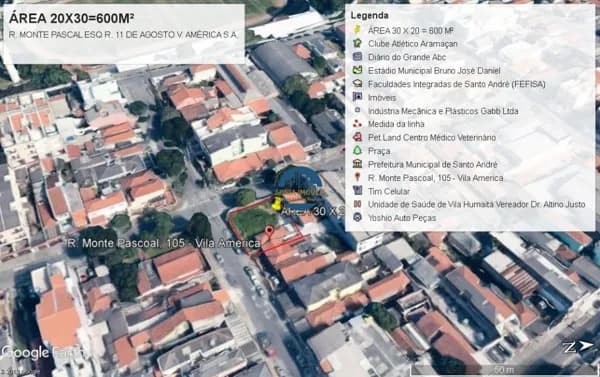Click 'Indústria Mecânica e Plásticos Gabb Ltda' text
This screenshot has height=377, width=600.
click(443, 111)
